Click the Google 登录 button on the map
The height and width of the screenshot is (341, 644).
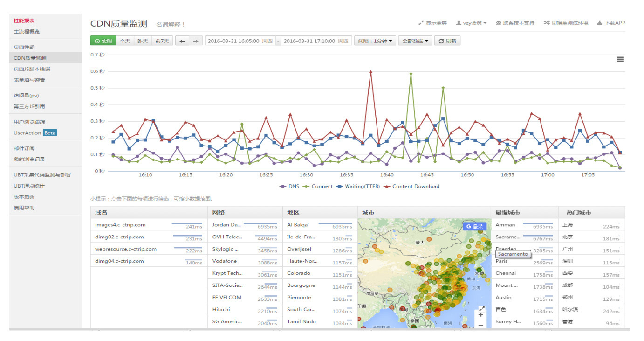pos(475,226)
